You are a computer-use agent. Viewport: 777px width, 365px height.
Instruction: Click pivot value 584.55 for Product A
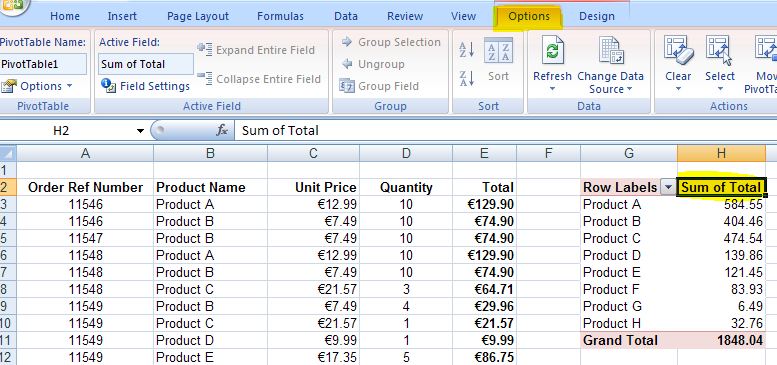[721, 205]
